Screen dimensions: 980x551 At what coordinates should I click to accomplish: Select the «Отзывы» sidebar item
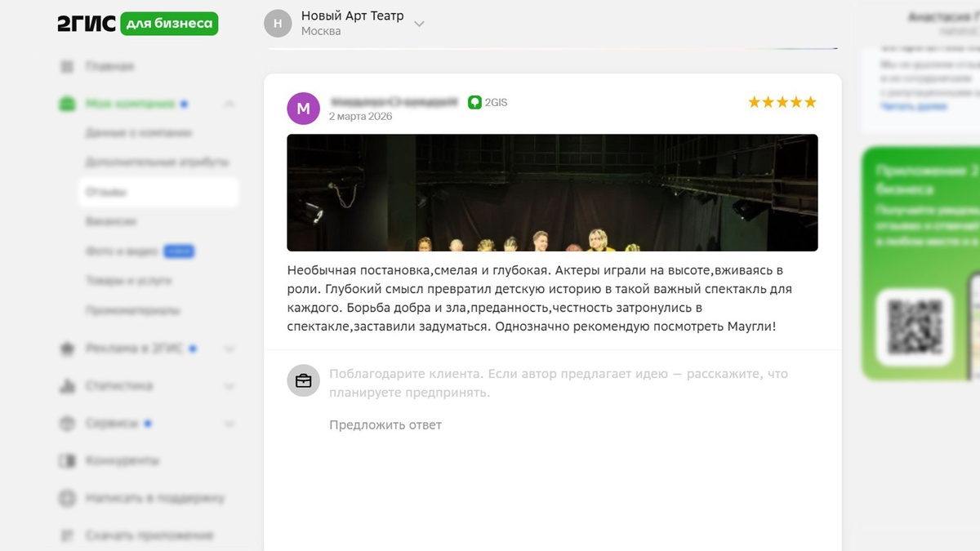coord(158,192)
